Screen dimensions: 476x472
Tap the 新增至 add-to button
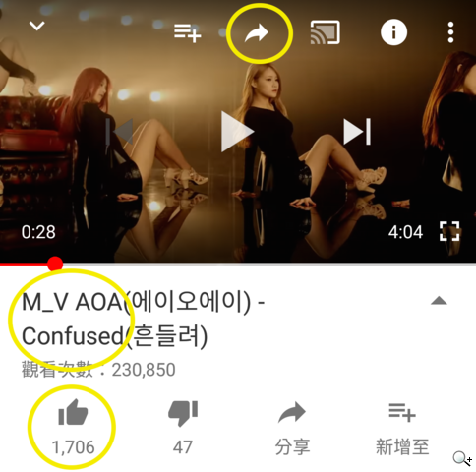pos(402,428)
